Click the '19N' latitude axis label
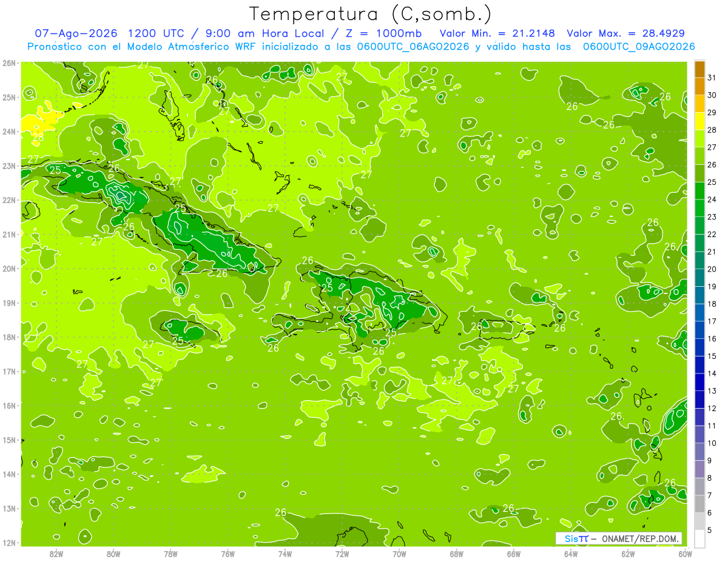 9,303
